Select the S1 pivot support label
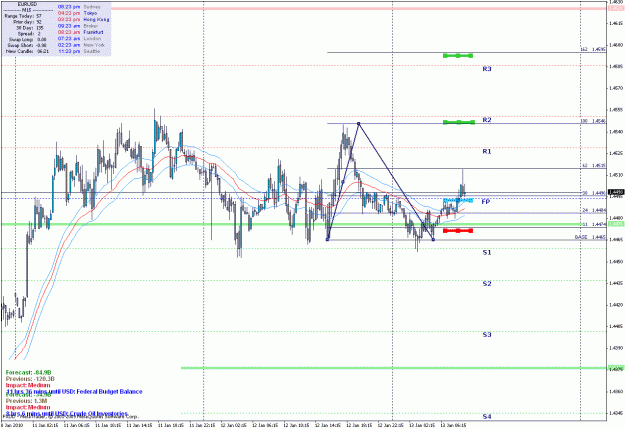The height and width of the screenshot is (429, 625). click(x=487, y=252)
